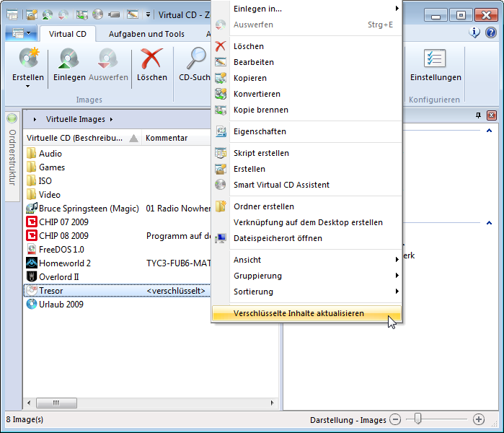Open Eigenschaften from the context menu
504x433 pixels.
(306, 131)
